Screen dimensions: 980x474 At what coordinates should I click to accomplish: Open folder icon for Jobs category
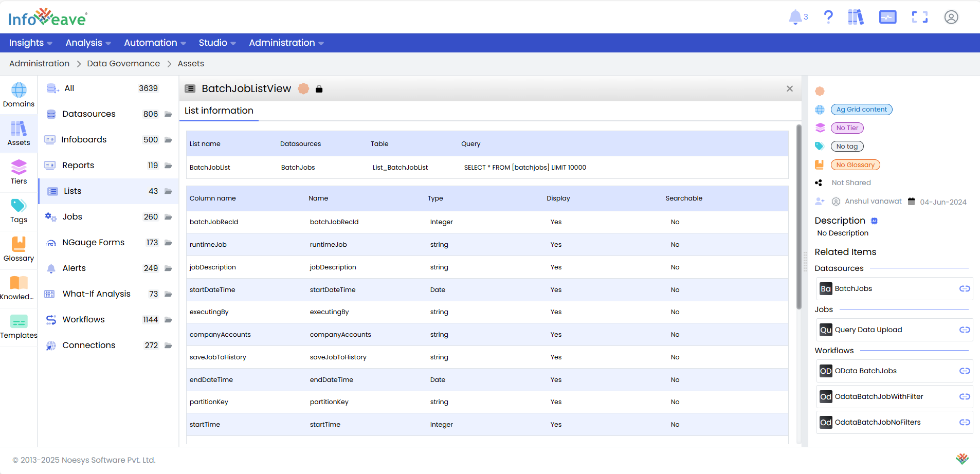[x=168, y=217]
